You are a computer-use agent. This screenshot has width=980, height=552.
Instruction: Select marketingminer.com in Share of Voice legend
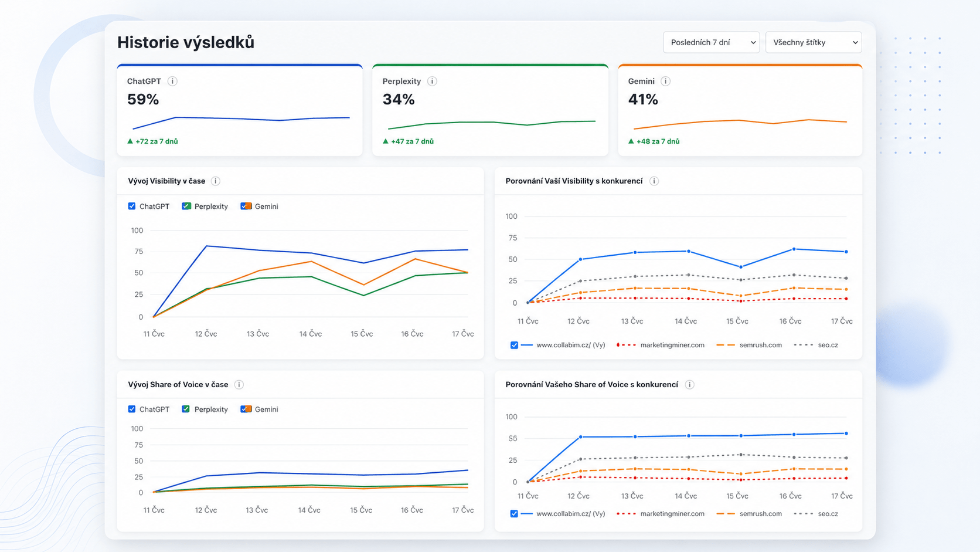pos(661,514)
